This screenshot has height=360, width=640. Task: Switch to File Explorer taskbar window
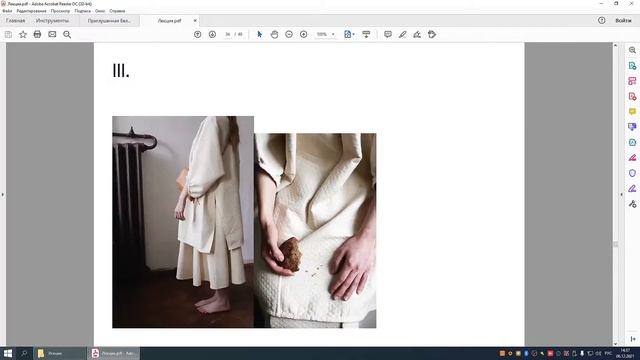tap(60, 353)
